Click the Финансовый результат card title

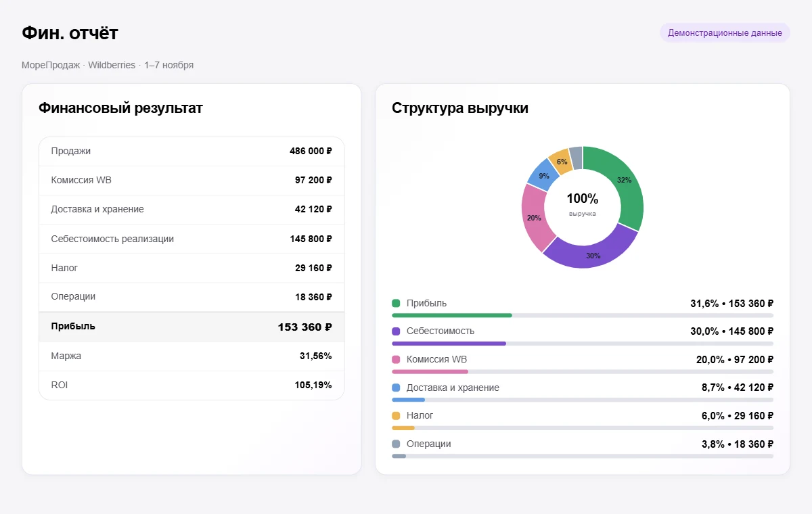[x=120, y=108]
